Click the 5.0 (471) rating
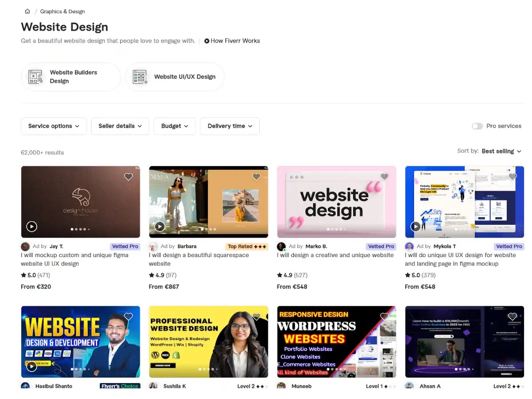This screenshot has width=532, height=399. [x=35, y=275]
